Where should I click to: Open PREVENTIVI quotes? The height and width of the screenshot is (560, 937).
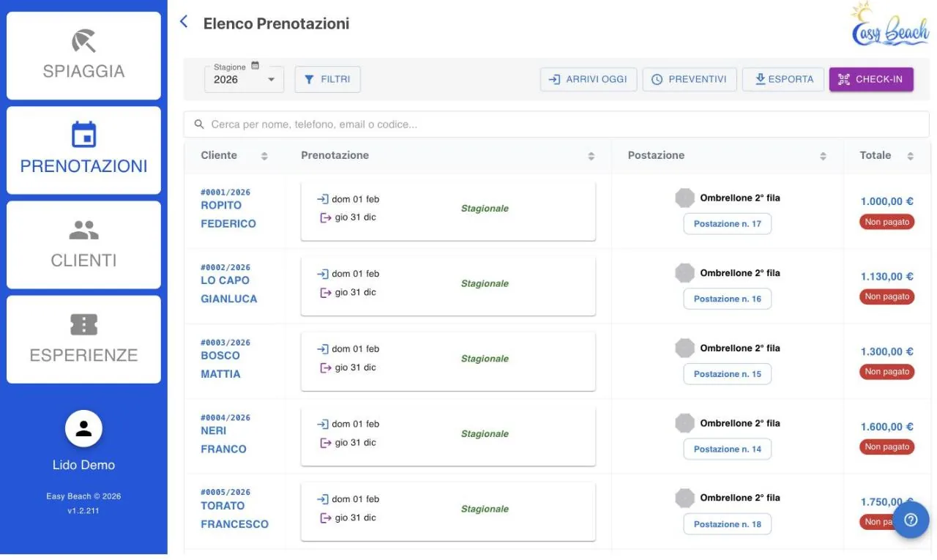690,79
